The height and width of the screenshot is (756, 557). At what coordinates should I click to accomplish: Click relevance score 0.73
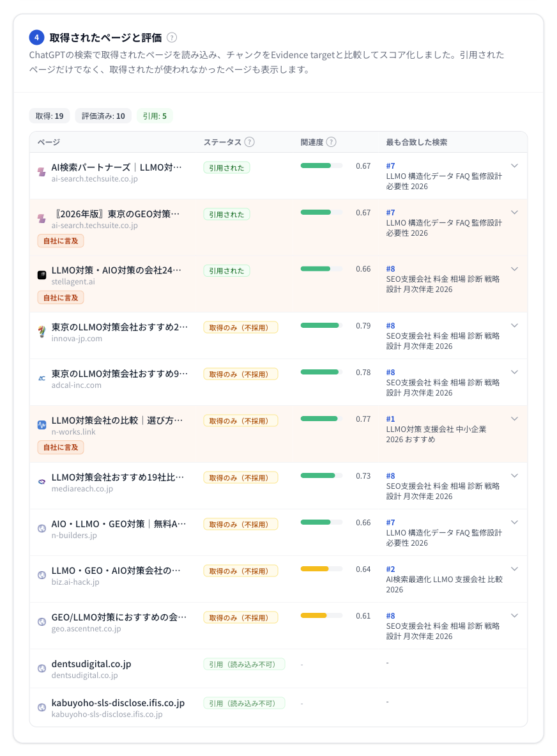tap(363, 476)
